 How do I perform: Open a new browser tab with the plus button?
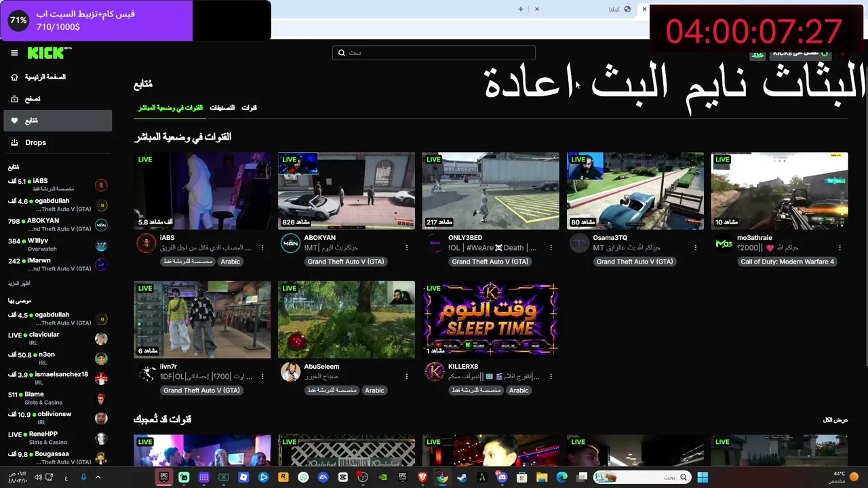[x=521, y=9]
